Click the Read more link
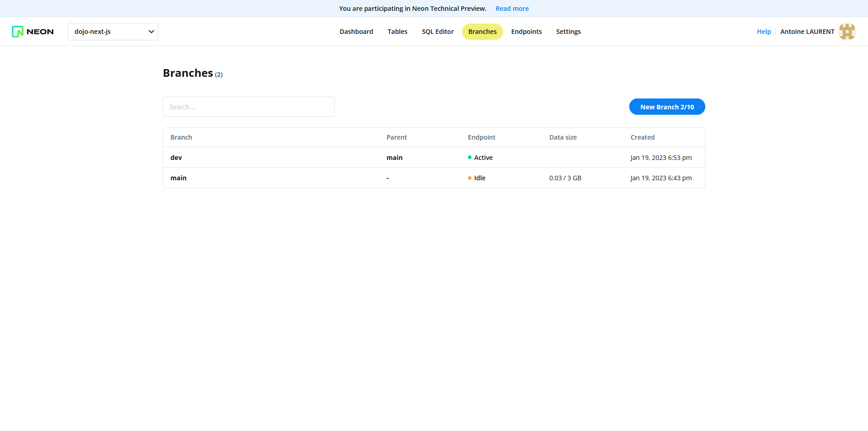 click(512, 9)
